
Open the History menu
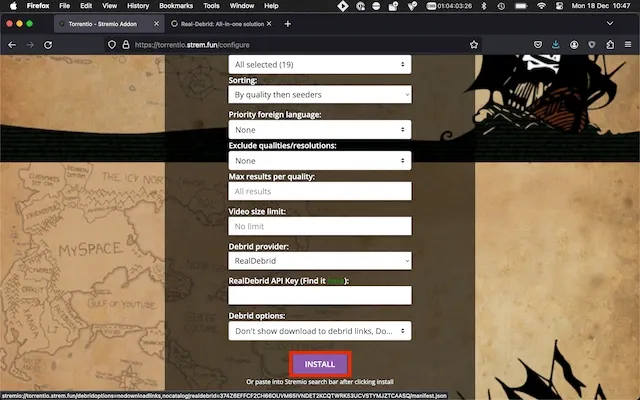pyautogui.click(x=138, y=6)
